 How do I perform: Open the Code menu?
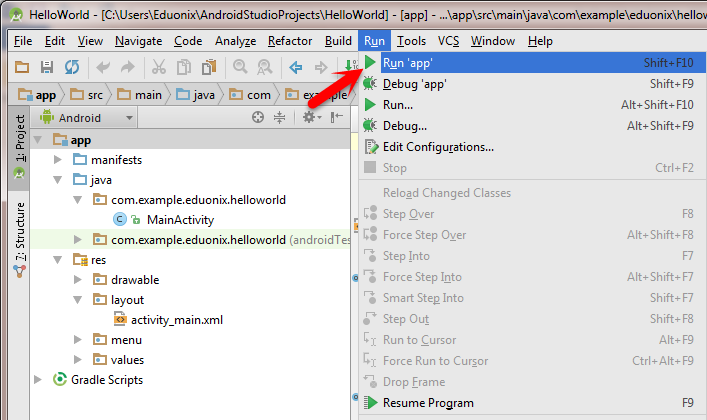pyautogui.click(x=188, y=41)
